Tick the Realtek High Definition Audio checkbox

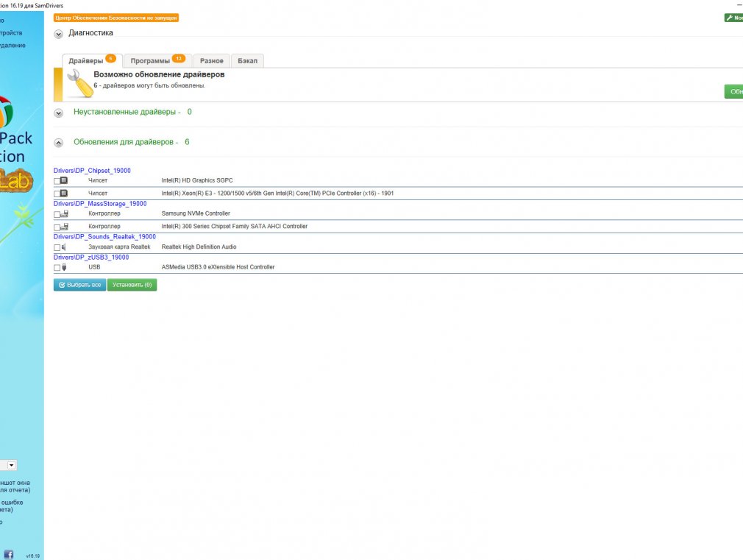tap(57, 247)
